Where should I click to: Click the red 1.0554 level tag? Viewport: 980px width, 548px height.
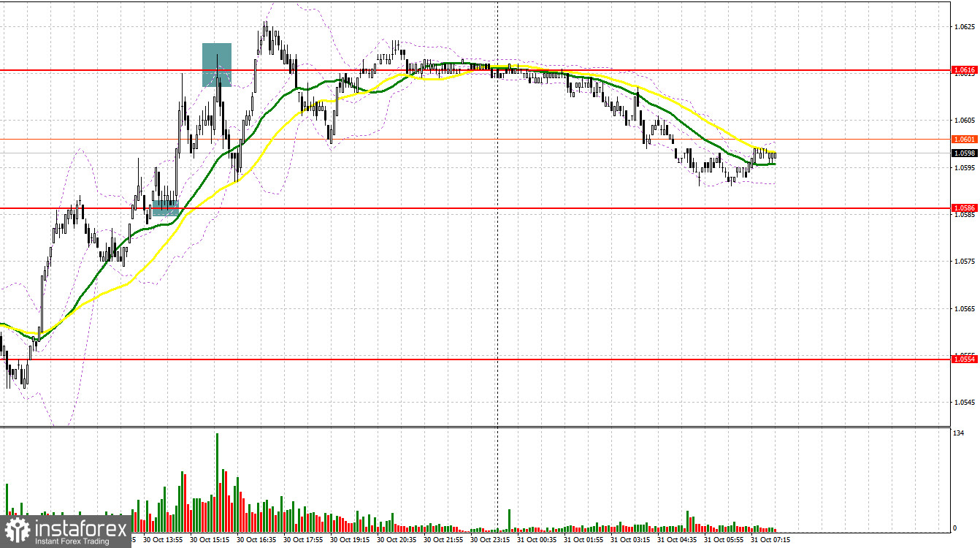click(x=964, y=359)
